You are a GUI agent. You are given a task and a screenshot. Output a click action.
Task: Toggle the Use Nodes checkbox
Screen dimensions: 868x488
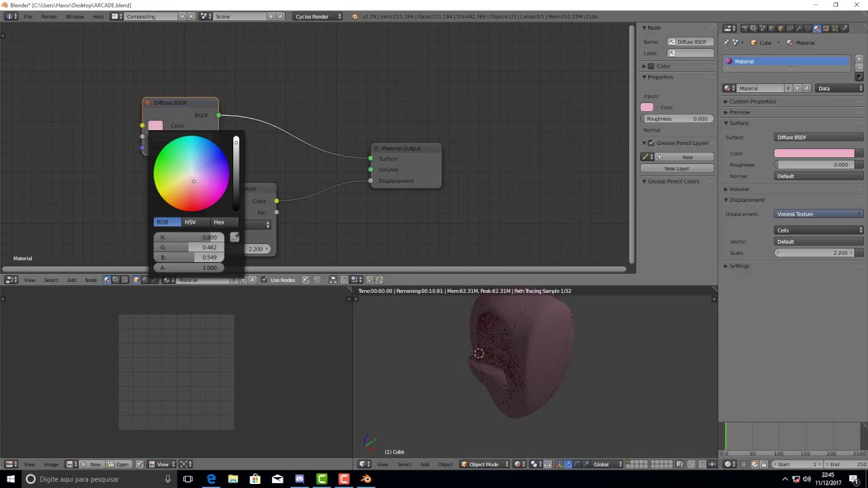click(264, 280)
